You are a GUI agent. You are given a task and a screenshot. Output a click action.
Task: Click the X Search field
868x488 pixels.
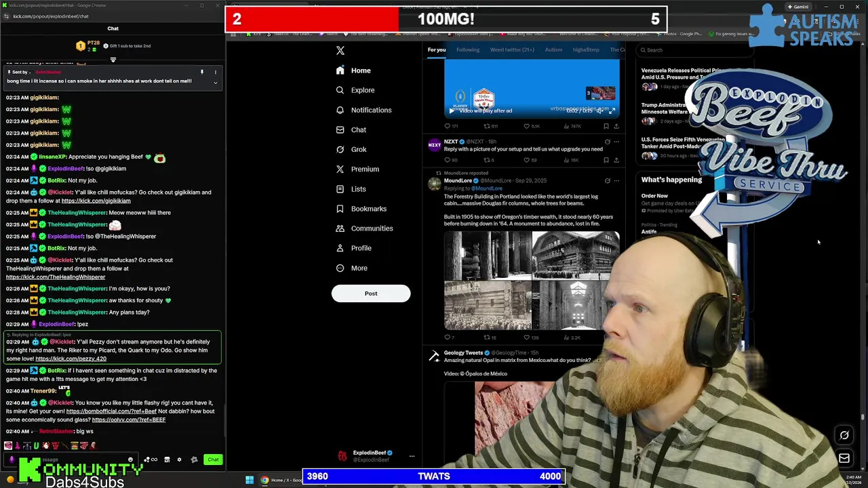click(x=694, y=50)
